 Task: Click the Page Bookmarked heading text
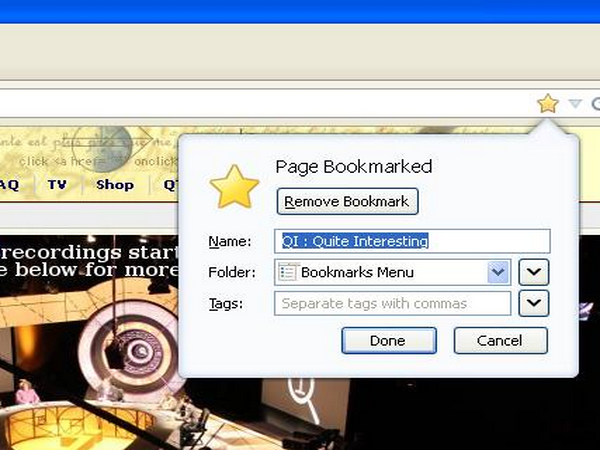point(354,167)
